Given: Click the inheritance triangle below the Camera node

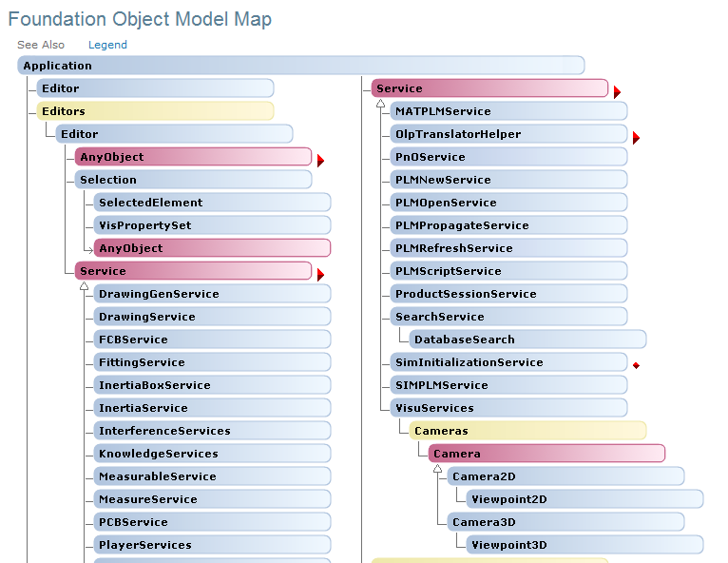Looking at the screenshot, I should [x=437, y=469].
